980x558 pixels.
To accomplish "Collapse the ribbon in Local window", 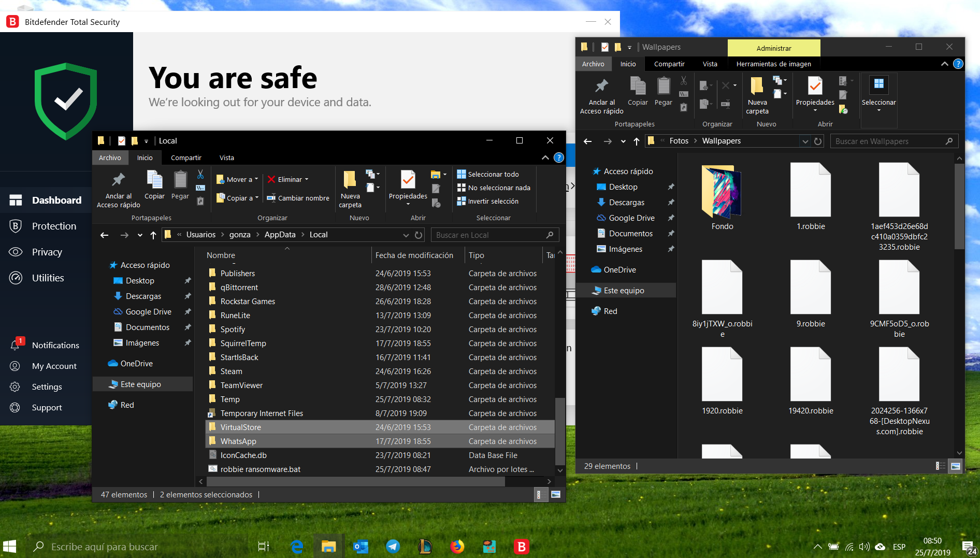I will coord(545,158).
